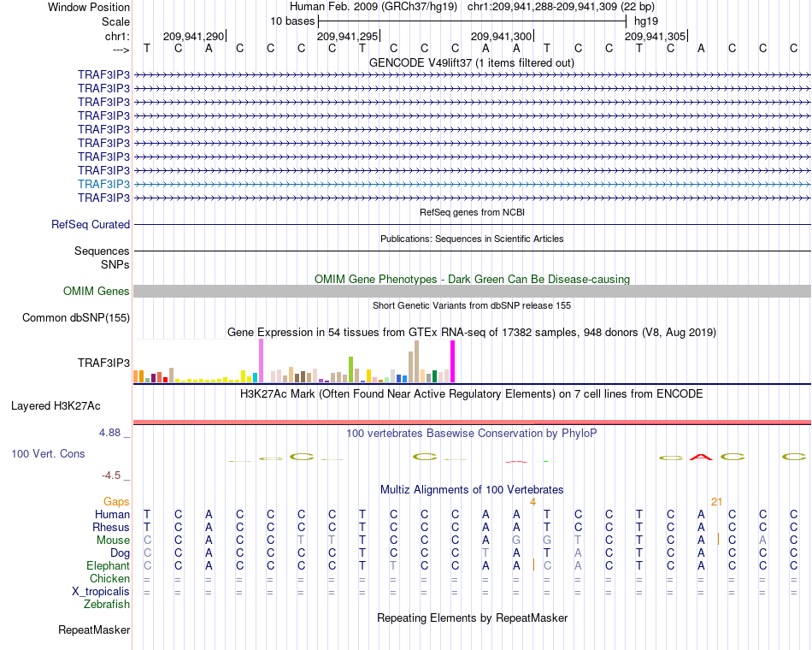Click the gray OMIM Genes bar
Viewport: 812px width, 650px height.
(x=473, y=292)
